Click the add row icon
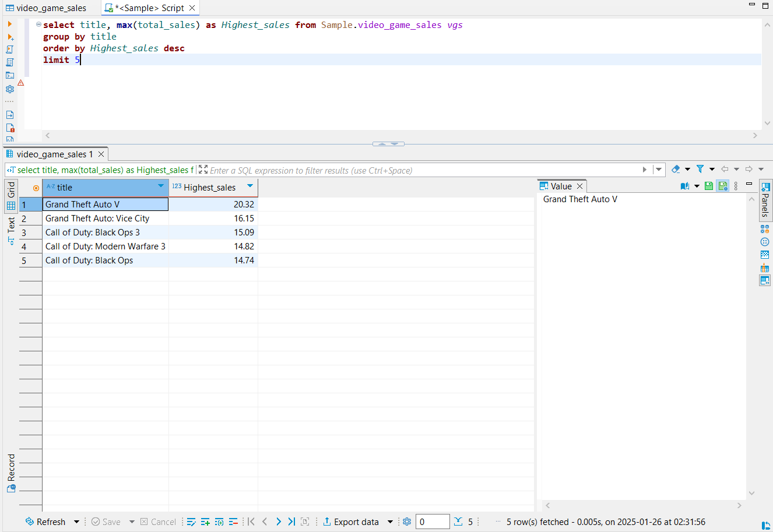 [x=205, y=522]
